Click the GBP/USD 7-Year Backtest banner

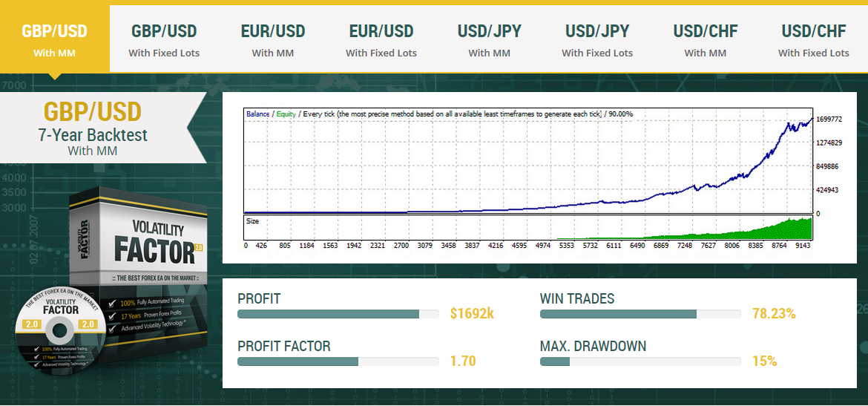(99, 128)
